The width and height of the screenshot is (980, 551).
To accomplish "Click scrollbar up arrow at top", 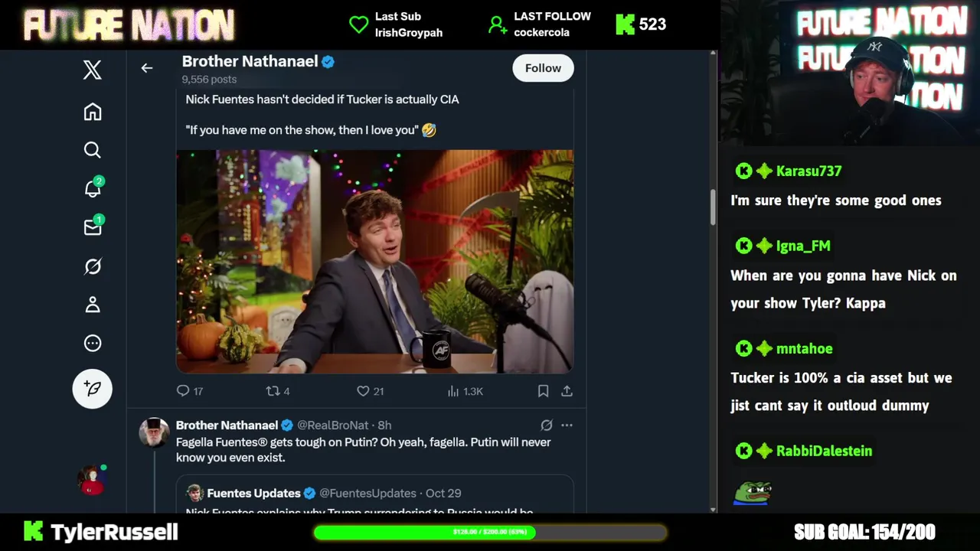I will [713, 54].
